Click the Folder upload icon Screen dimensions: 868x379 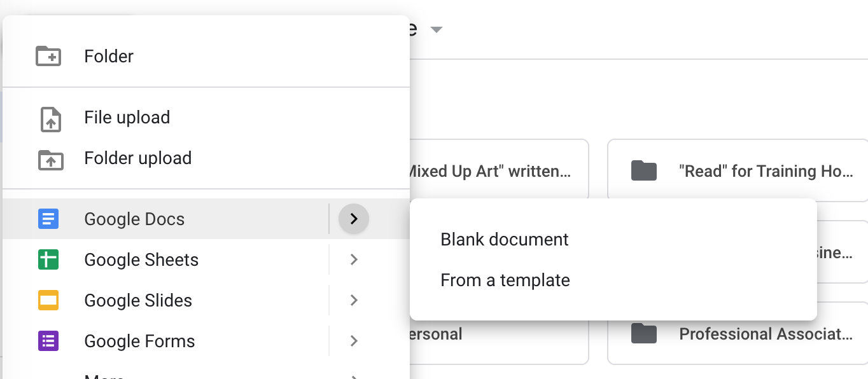pyautogui.click(x=50, y=160)
